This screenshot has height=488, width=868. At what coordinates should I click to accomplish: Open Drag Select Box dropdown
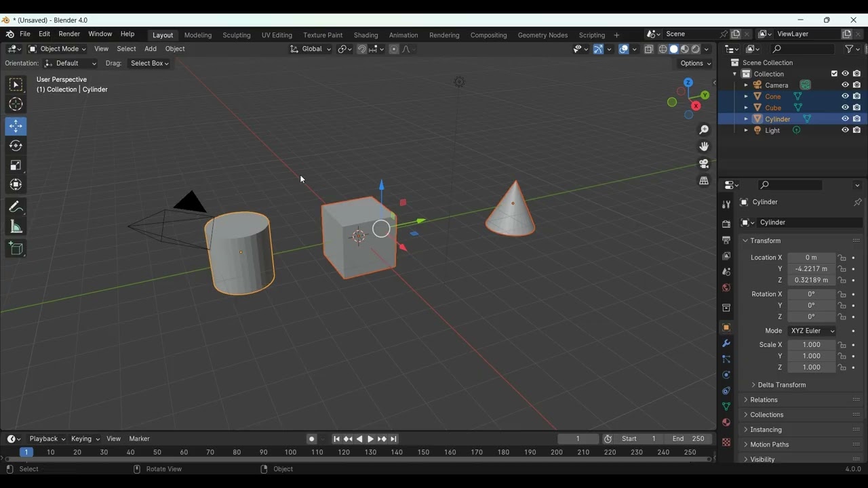(149, 64)
